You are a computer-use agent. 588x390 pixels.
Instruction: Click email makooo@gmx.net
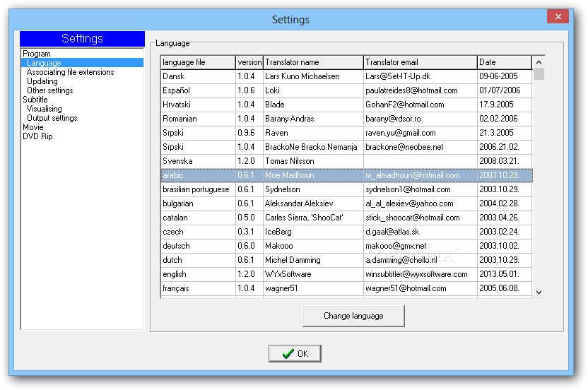click(x=396, y=246)
